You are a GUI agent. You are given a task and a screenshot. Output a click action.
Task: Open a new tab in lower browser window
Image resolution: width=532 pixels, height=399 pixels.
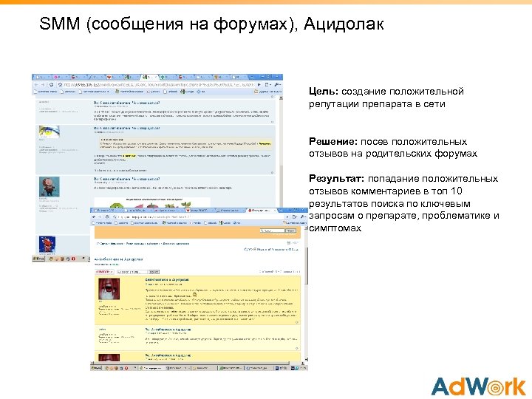pyautogui.click(x=279, y=211)
